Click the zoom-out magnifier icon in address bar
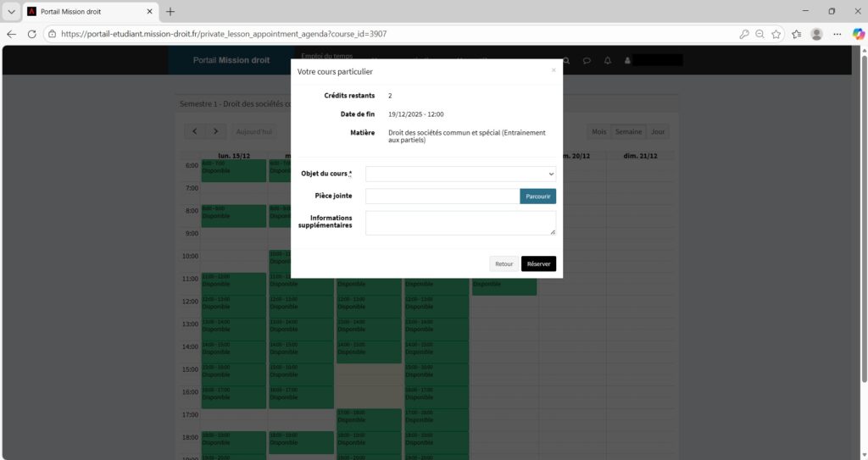Image resolution: width=868 pixels, height=460 pixels. click(x=760, y=34)
